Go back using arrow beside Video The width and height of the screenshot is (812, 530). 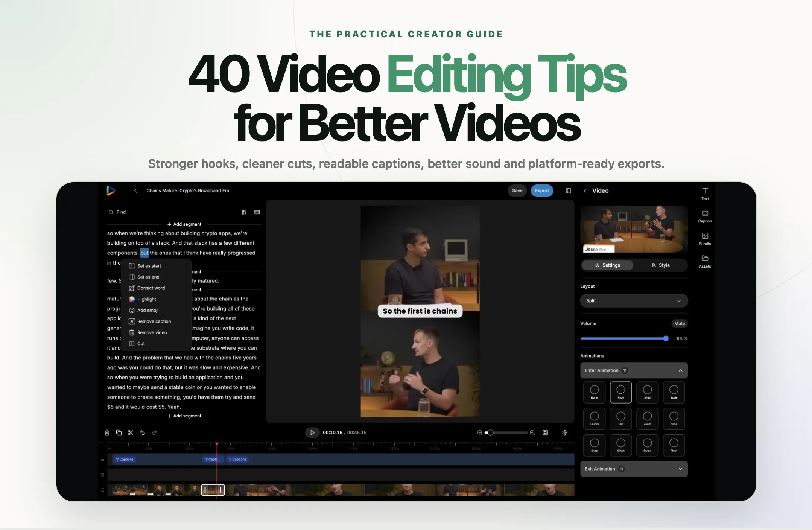pos(585,191)
